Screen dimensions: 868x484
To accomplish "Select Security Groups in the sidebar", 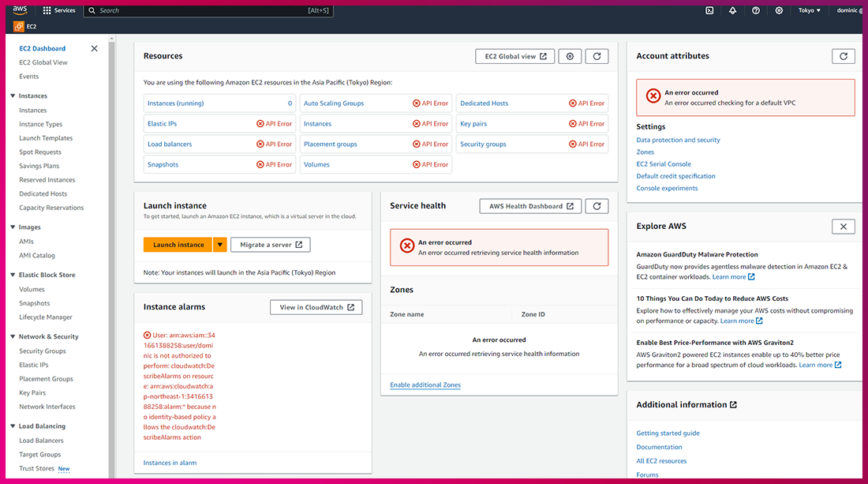I will (x=43, y=351).
